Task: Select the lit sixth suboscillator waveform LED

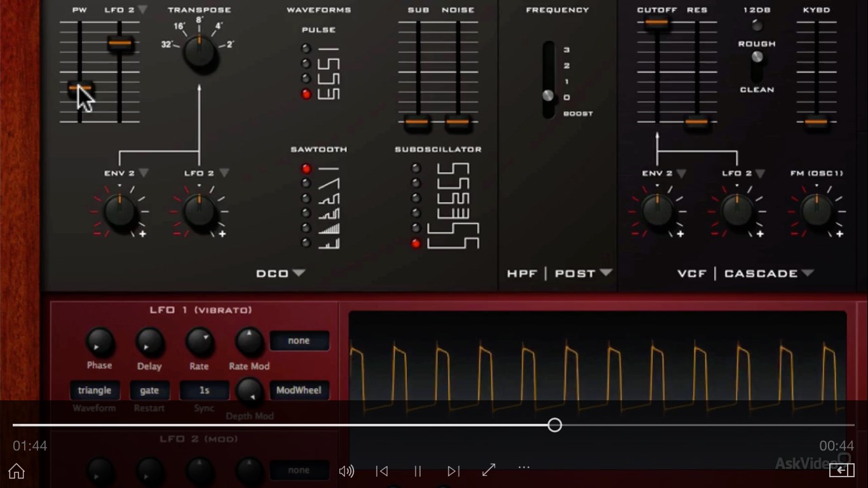Action: tap(416, 243)
